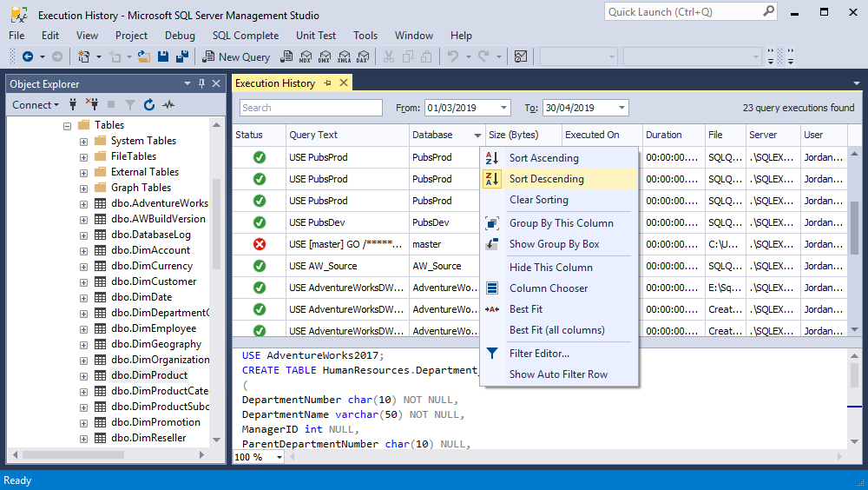The width and height of the screenshot is (868, 490).
Task: Open the Unit Test menu
Action: [316, 36]
